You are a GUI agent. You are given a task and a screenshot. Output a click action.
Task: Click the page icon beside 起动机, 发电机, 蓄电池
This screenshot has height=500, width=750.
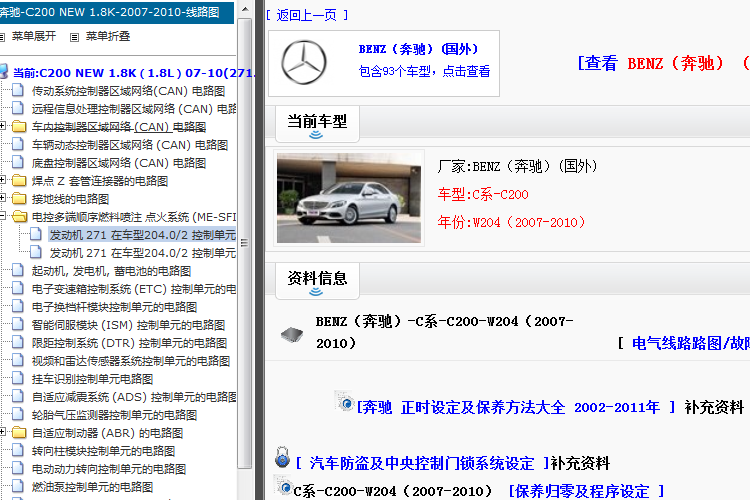[x=18, y=270]
